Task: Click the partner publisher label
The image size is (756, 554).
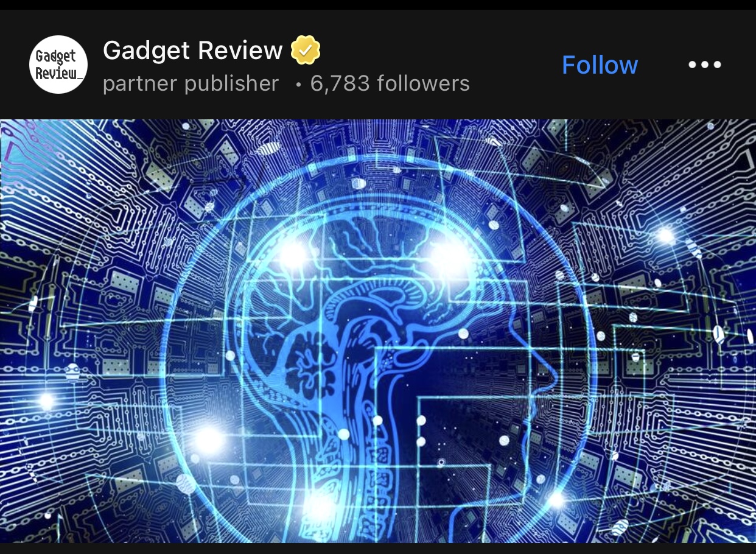Action: (x=191, y=83)
